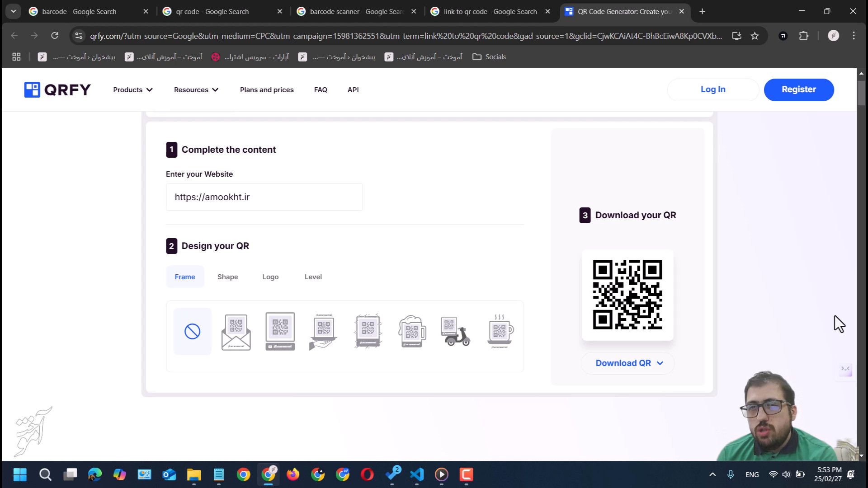The width and height of the screenshot is (868, 488).
Task: Open the clock and date panel
Action: click(x=828, y=474)
